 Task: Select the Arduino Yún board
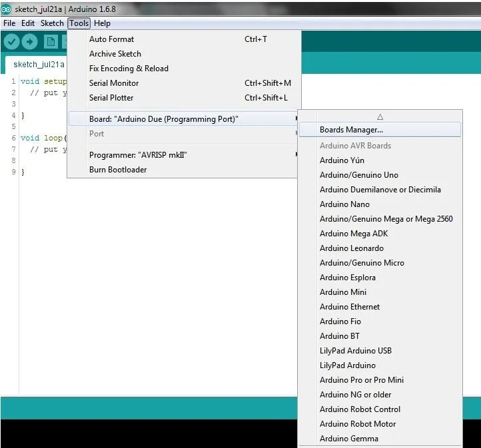tap(380, 160)
